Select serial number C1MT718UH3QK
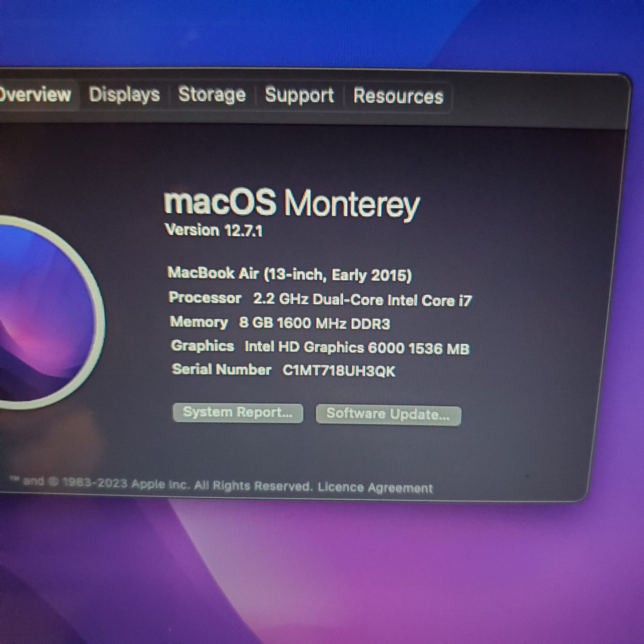The height and width of the screenshot is (644, 644). [x=339, y=371]
